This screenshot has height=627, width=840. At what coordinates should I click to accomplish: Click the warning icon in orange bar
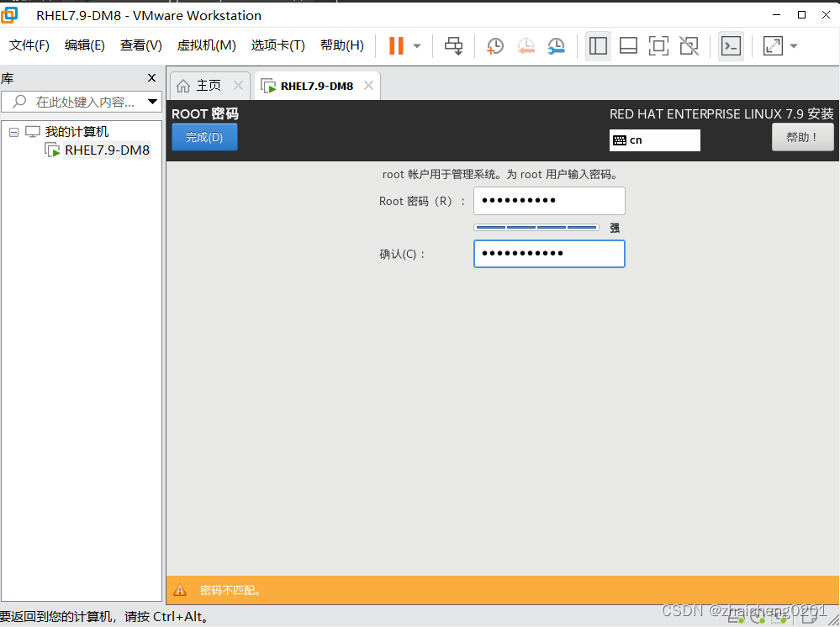click(x=180, y=590)
